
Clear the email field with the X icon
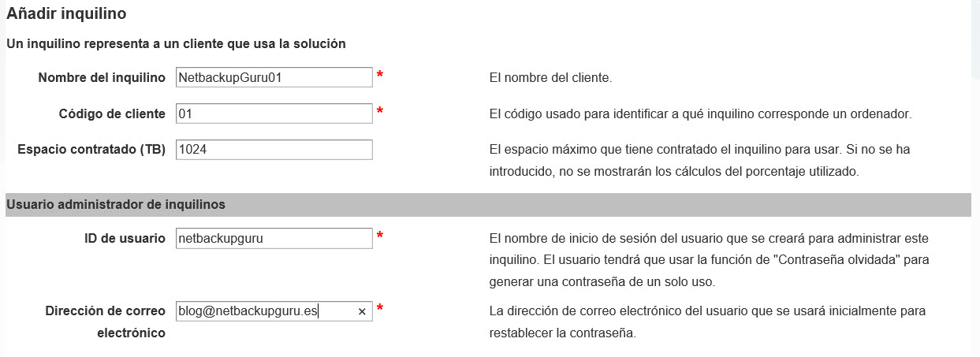(x=362, y=311)
